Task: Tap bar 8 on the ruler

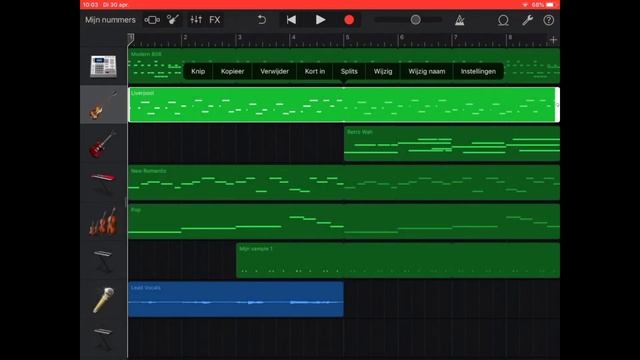Action: pyautogui.click(x=510, y=38)
